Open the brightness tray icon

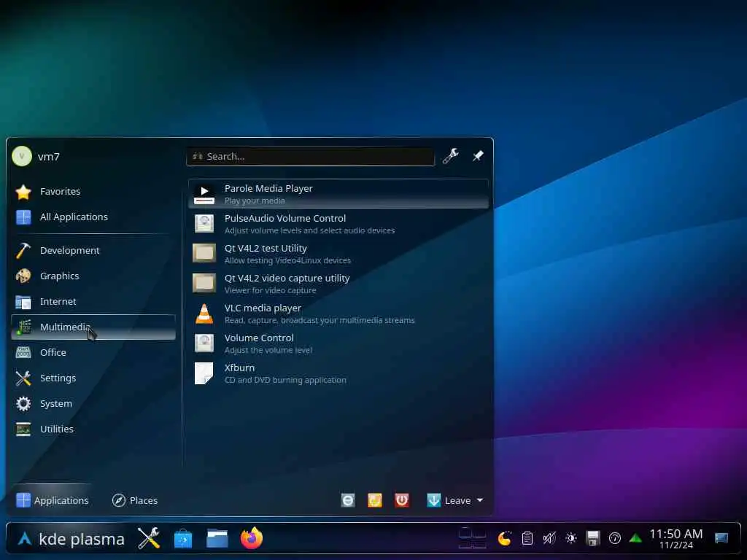pyautogui.click(x=570, y=539)
